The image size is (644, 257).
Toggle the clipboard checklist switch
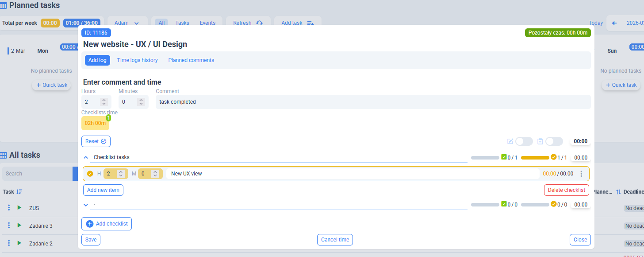(x=554, y=141)
